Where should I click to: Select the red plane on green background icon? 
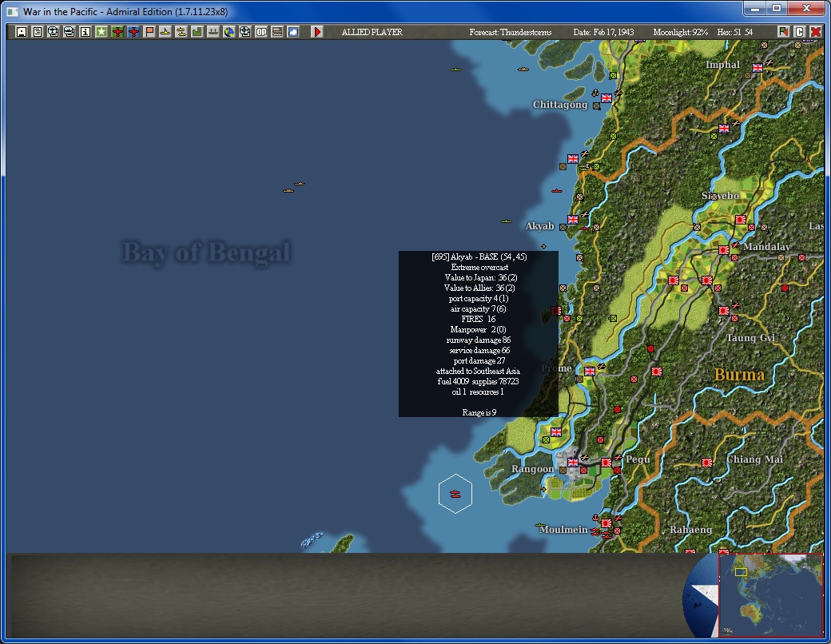click(x=117, y=32)
